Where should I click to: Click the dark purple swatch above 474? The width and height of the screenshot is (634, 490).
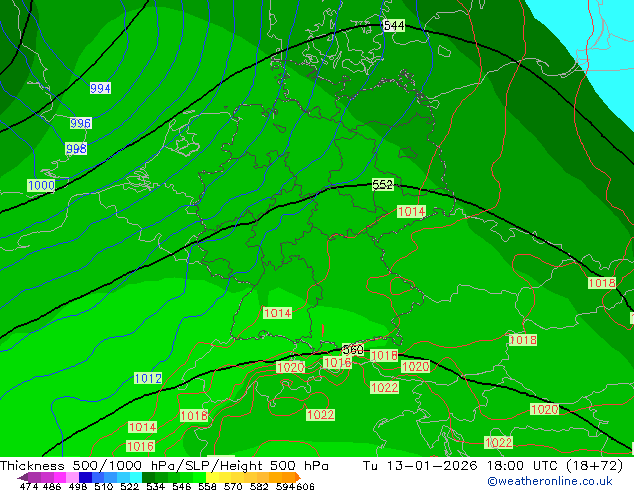pos(34,477)
